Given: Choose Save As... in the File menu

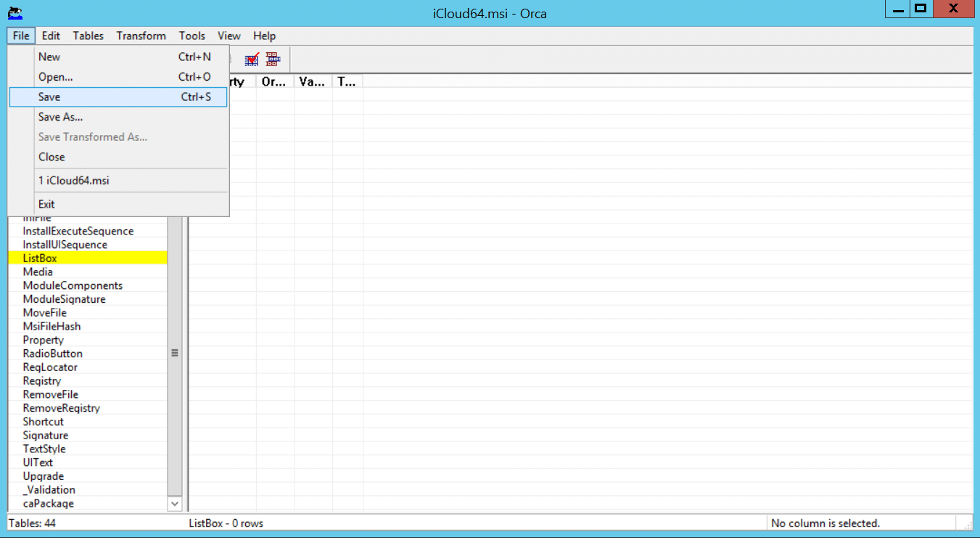Looking at the screenshot, I should [x=118, y=117].
